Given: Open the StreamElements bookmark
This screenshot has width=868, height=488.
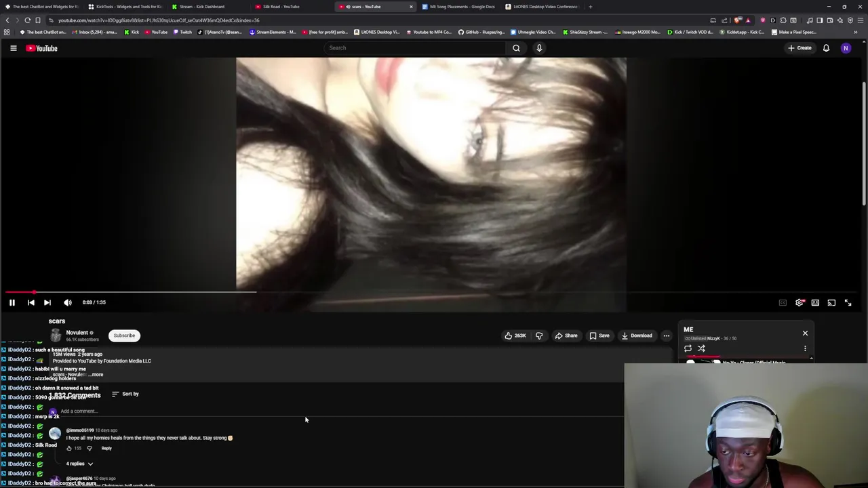Looking at the screenshot, I should click(273, 32).
